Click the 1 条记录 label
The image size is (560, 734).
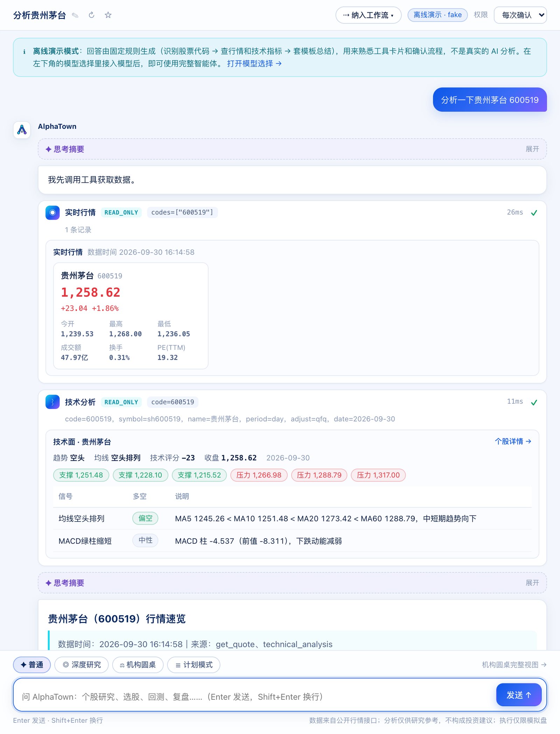(x=78, y=230)
